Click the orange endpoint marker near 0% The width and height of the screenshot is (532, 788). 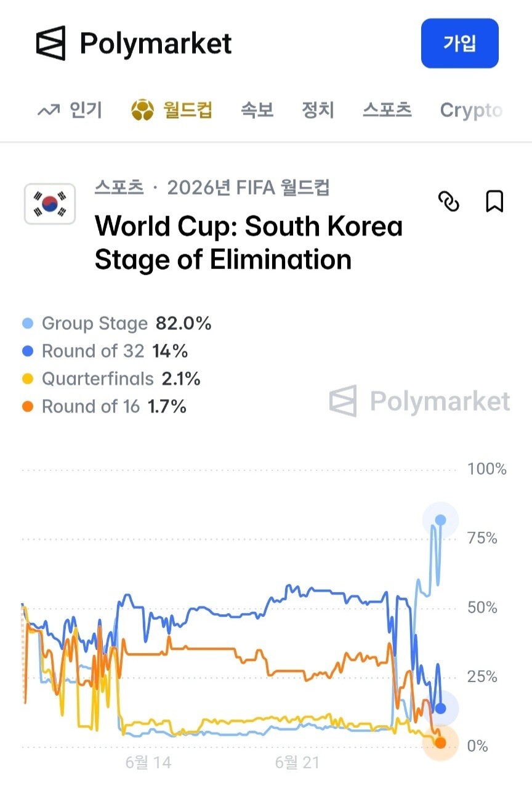tap(440, 742)
